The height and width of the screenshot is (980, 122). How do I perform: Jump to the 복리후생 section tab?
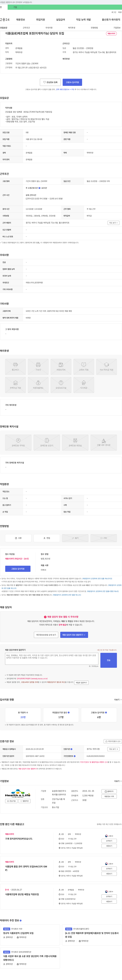click(x=72, y=28)
